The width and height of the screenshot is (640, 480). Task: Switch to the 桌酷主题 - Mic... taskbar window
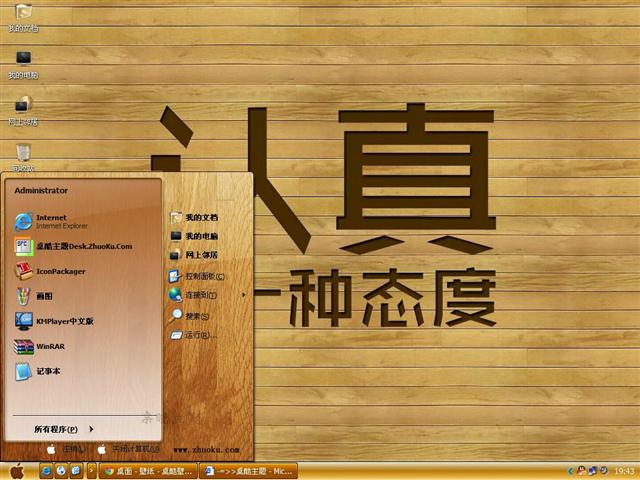pyautogui.click(x=248, y=471)
